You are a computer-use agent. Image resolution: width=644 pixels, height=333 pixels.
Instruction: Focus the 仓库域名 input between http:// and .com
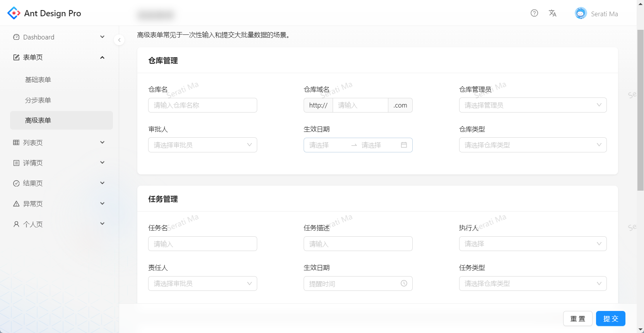360,105
